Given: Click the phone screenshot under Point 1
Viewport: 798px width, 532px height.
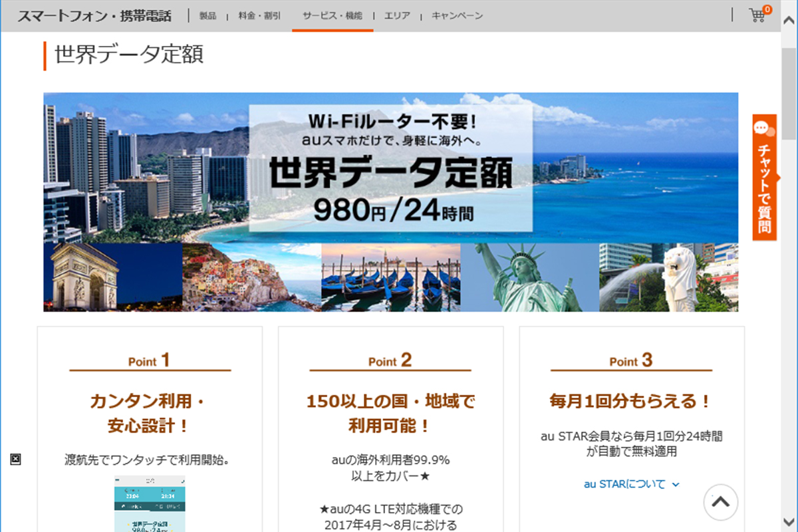Looking at the screenshot, I should (x=150, y=504).
